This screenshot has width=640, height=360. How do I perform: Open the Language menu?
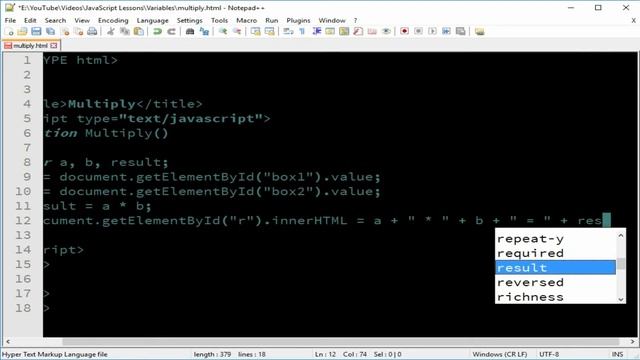(152, 20)
